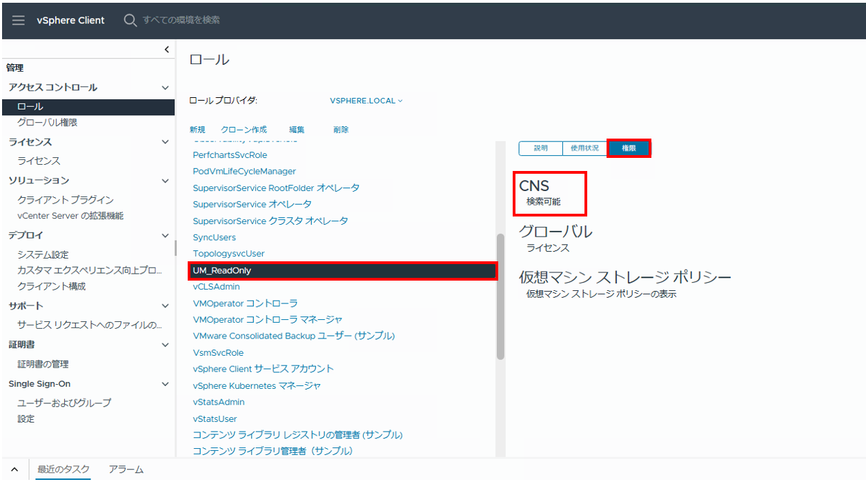Select the PerfchartsSvcRole role
Screen dimensions: 866x504
point(230,155)
